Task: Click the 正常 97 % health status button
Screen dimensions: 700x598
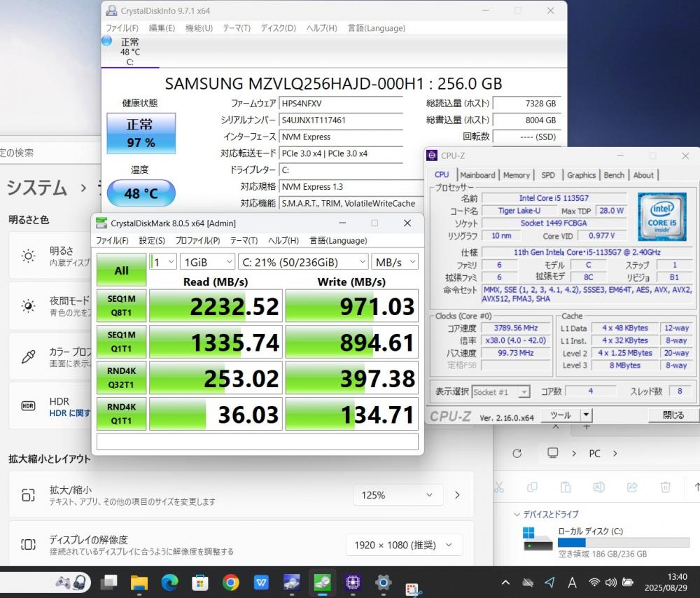Action: [141, 133]
